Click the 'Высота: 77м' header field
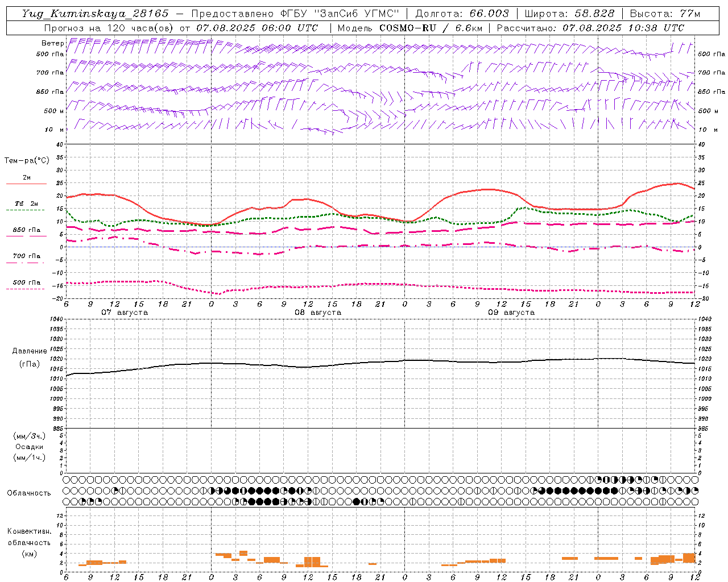728x582 pixels. pos(665,14)
